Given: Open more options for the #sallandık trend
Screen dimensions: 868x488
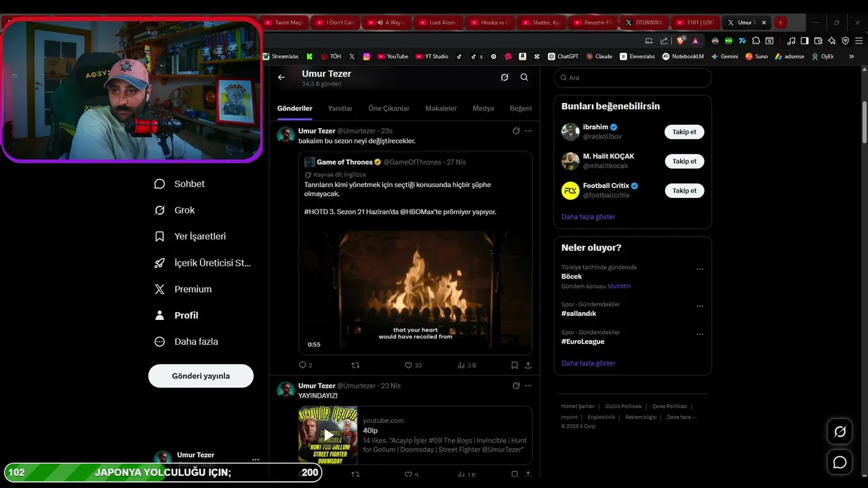Looking at the screenshot, I should point(700,306).
